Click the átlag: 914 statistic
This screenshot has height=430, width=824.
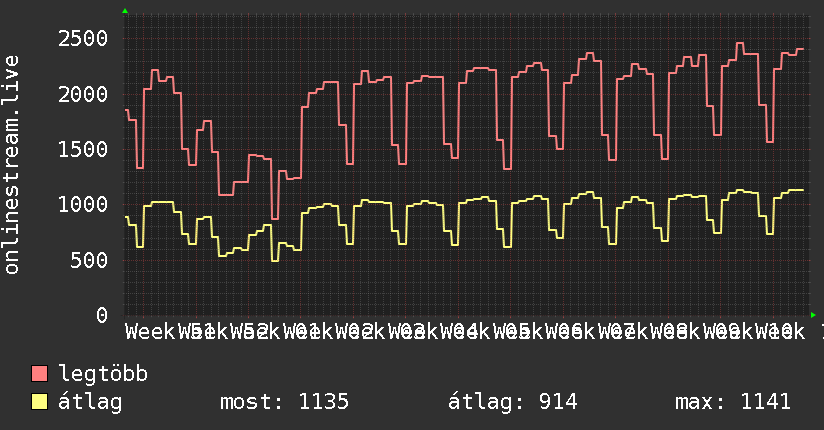pos(512,402)
